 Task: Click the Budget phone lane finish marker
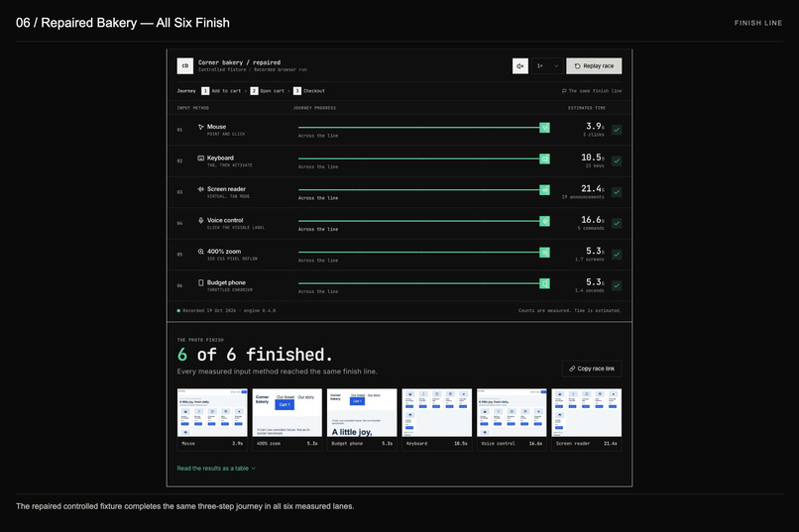[x=544, y=283]
